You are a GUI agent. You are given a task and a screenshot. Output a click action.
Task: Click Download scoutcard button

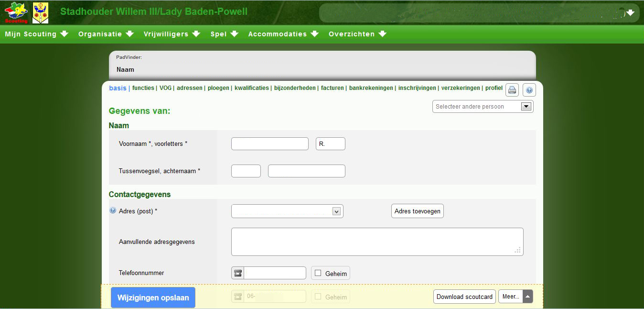click(x=464, y=297)
